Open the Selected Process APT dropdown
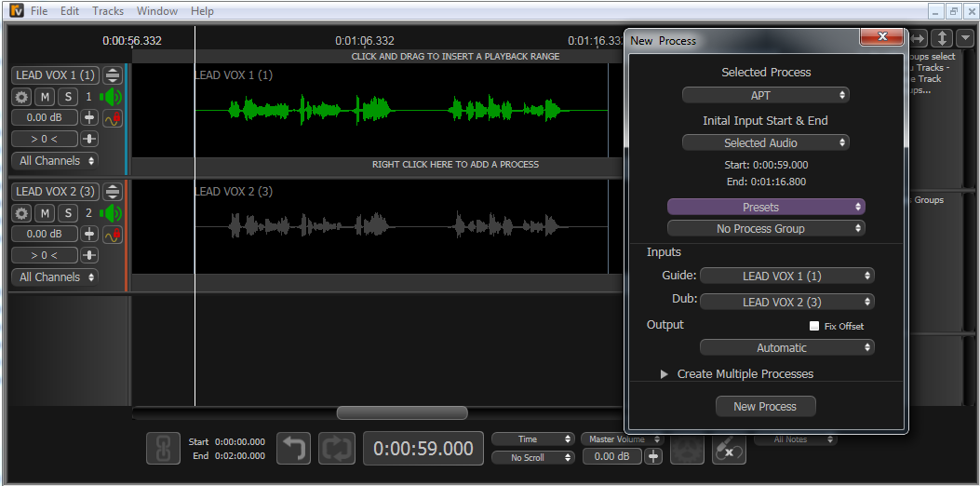 (x=765, y=95)
